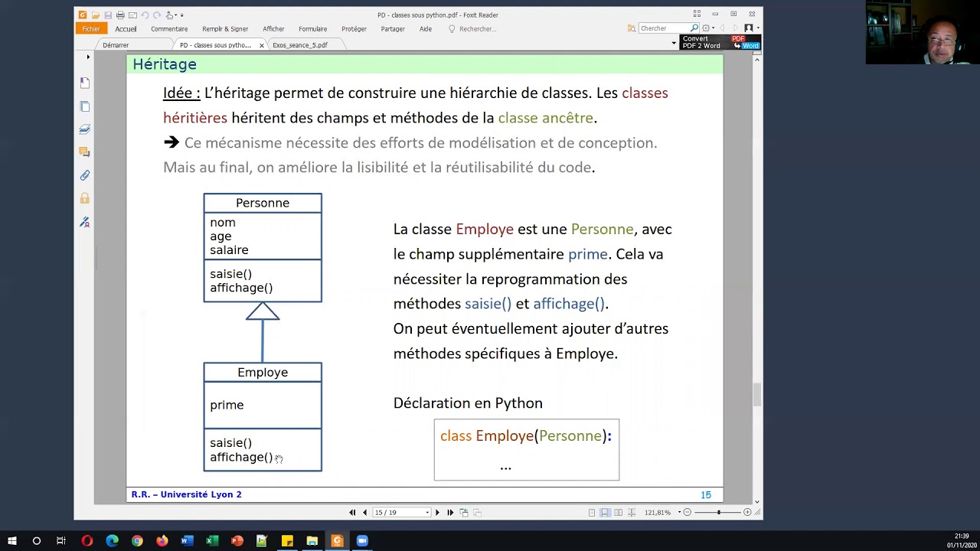Open the ribbon mode grid icon in title bar

click(x=697, y=14)
